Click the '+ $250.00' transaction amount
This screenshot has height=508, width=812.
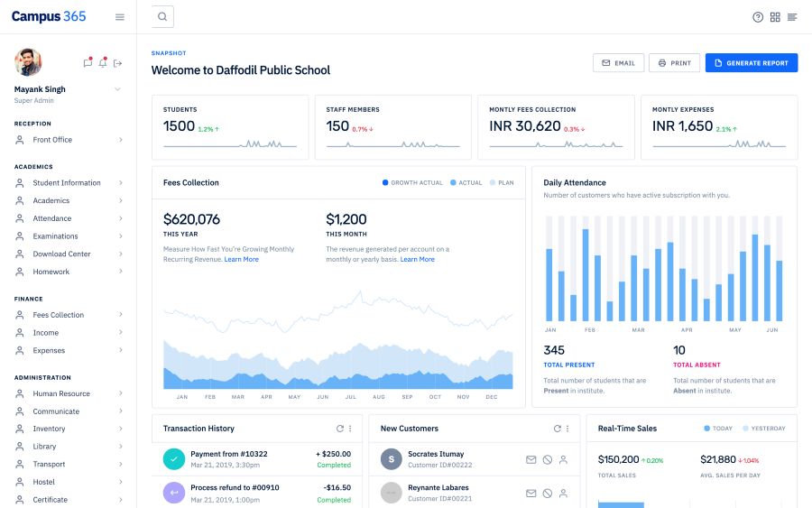pyautogui.click(x=334, y=454)
